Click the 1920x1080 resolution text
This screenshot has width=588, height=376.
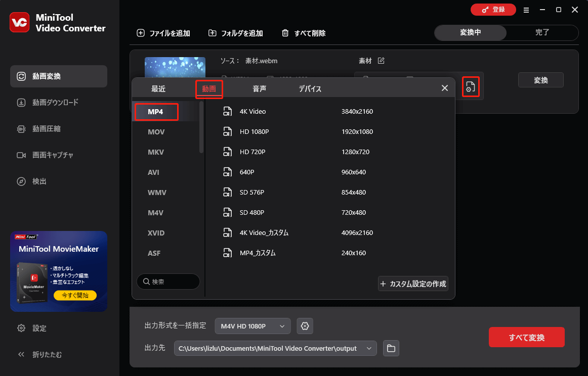point(357,131)
